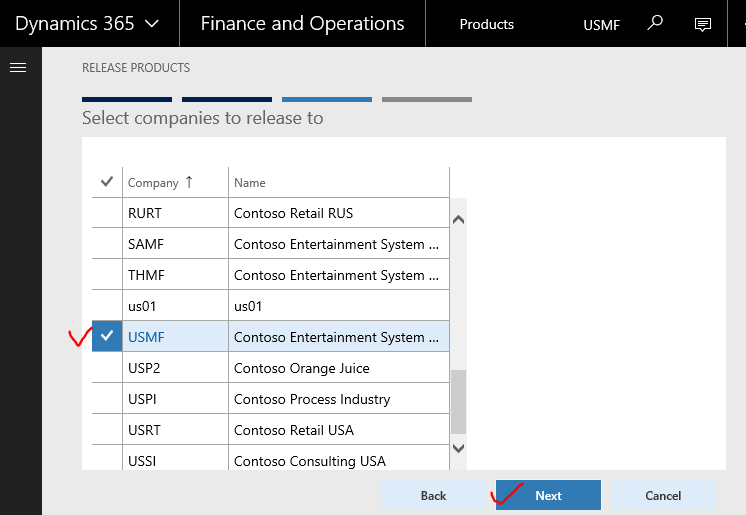This screenshot has height=515, width=746.
Task: Uncheck the USMF row checkbox
Action: pyautogui.click(x=107, y=336)
